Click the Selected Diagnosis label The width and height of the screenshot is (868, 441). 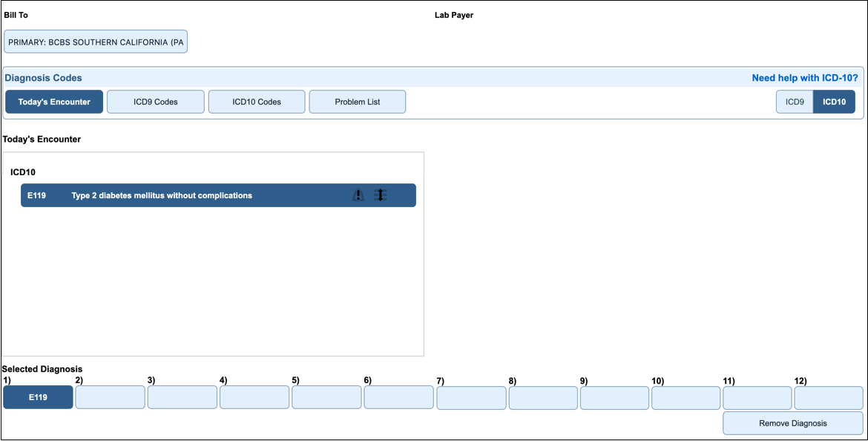[42, 369]
